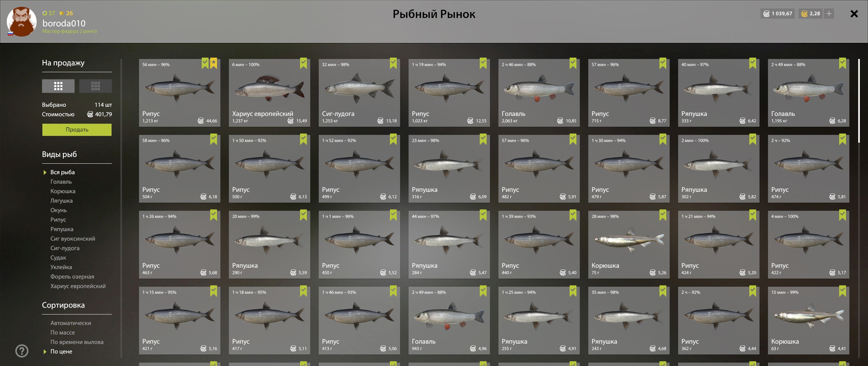
Task: Filter fish list by Форель озерная
Action: (x=72, y=277)
